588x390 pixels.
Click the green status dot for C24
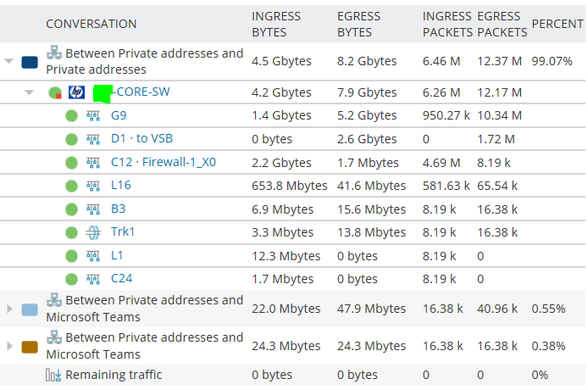click(x=71, y=279)
